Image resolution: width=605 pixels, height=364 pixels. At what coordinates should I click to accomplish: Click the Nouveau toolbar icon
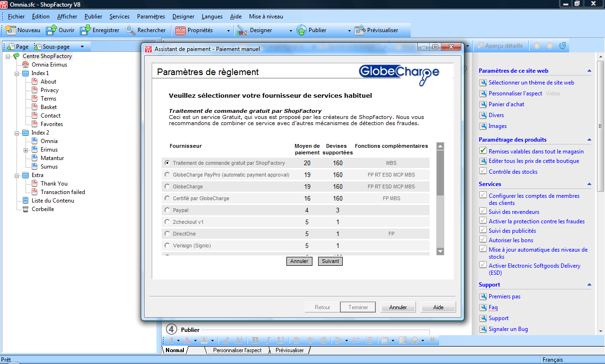point(11,30)
